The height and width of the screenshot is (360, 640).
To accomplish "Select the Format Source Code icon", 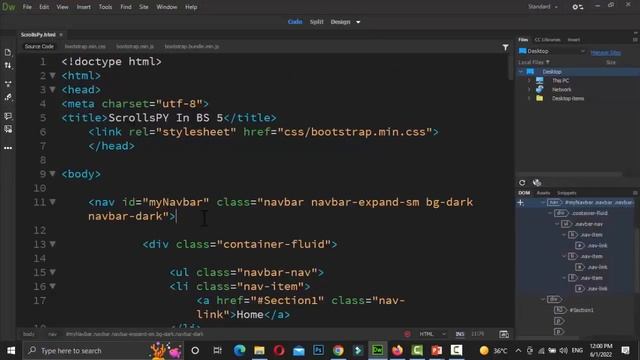I will click(8, 97).
